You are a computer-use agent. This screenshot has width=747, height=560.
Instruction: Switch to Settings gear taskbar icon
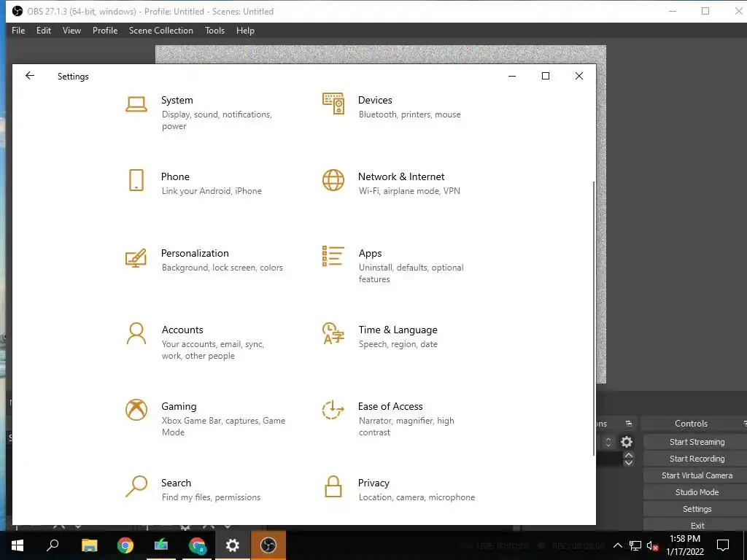(x=233, y=545)
